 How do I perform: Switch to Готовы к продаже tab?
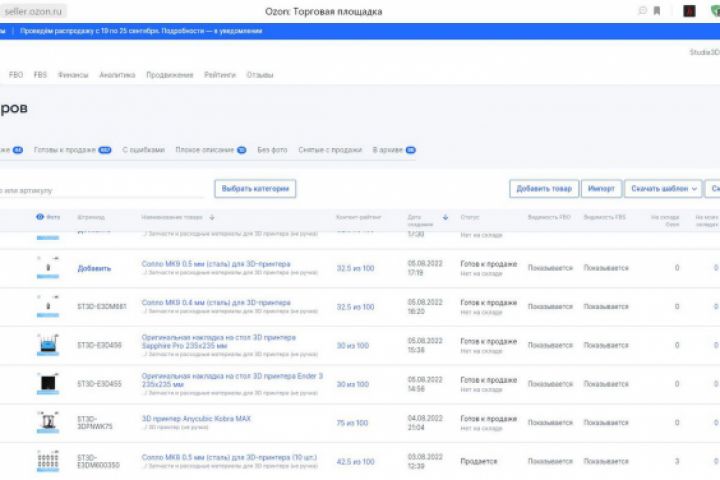(73, 150)
